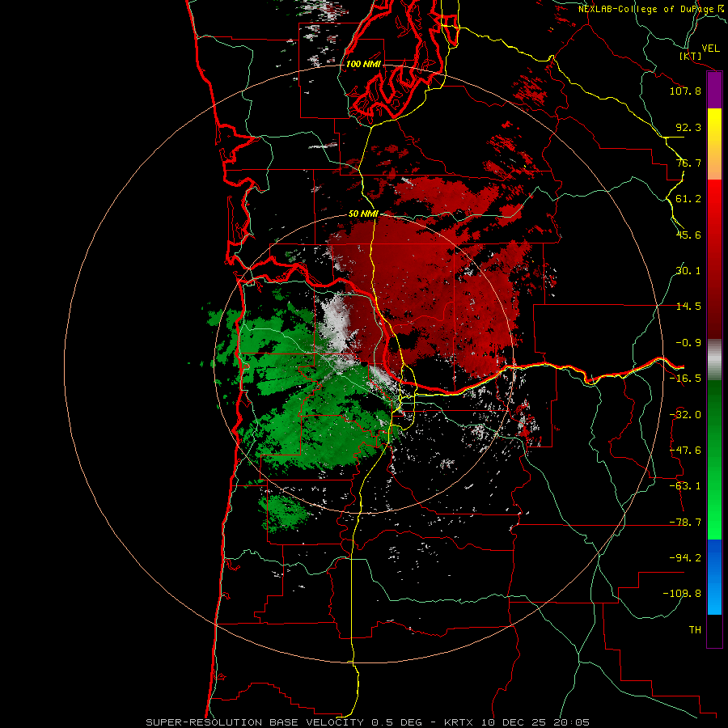Click the 14.5 legend value
This screenshot has width=728, height=728.
(x=688, y=307)
